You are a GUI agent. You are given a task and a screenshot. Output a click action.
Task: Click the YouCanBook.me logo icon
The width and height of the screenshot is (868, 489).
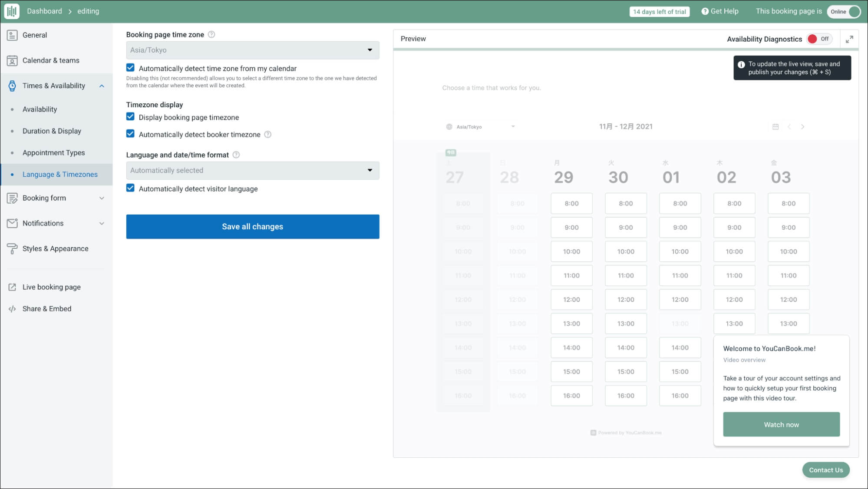[x=12, y=11]
